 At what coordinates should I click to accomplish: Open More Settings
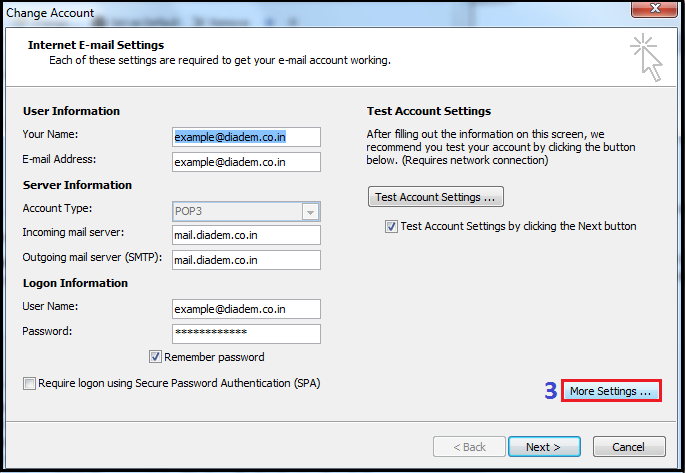(610, 392)
